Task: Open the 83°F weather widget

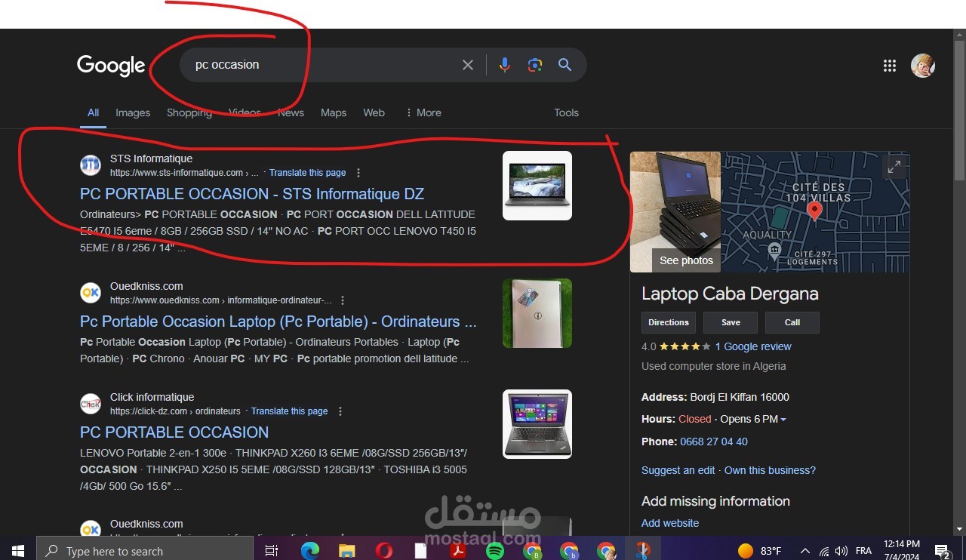Action: point(759,550)
